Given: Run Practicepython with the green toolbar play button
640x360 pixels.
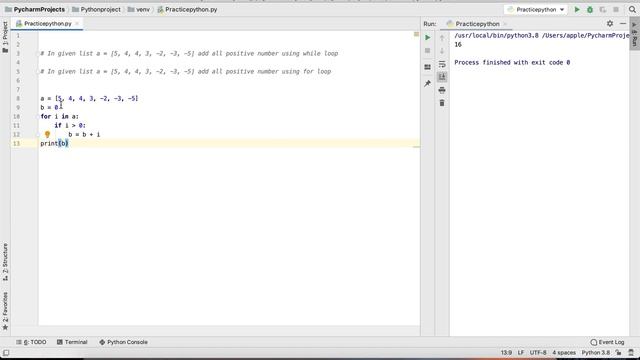Looking at the screenshot, I should pos(577,9).
